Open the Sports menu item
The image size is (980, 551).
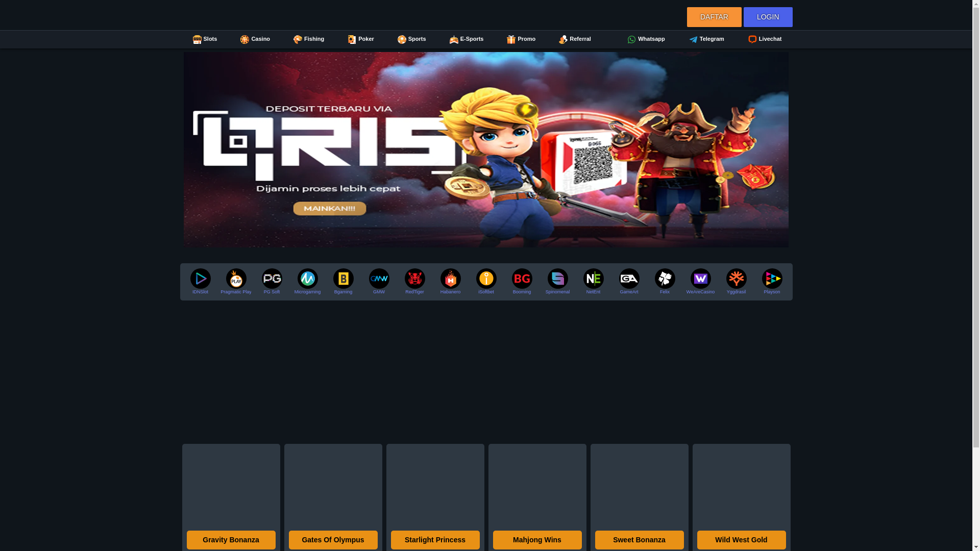pos(411,39)
